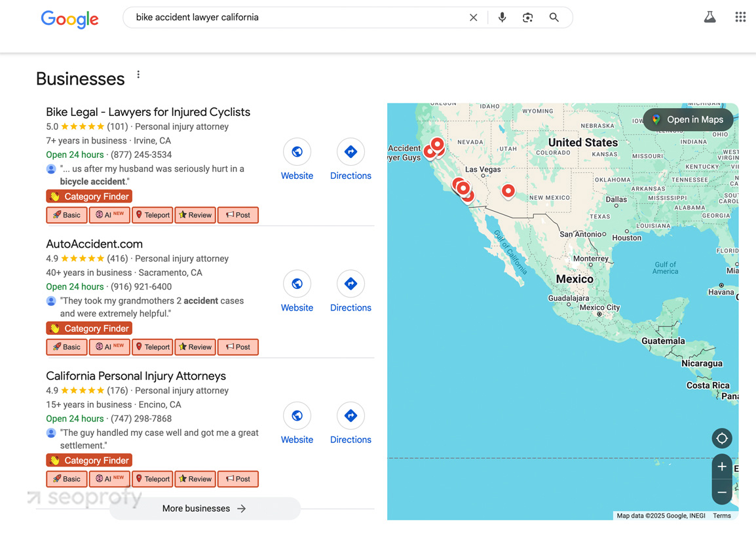Click Review under California Personal Injury Attorneys
This screenshot has width=756, height=536.
tap(195, 478)
